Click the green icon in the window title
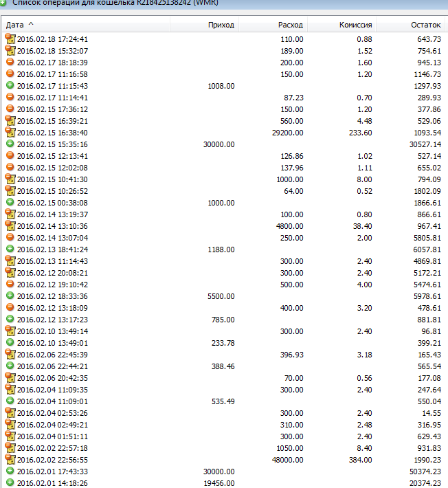The width and height of the screenshot is (448, 488). [x=3, y=3]
